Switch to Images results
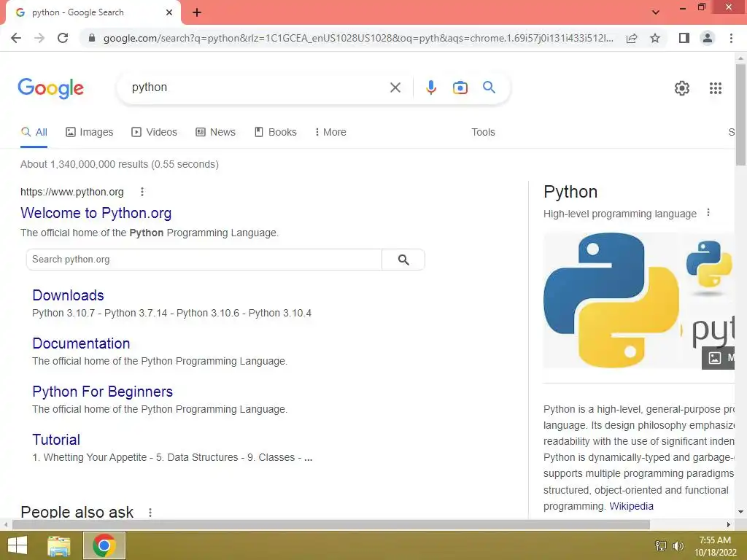Viewport: 747px width, 560px height. tap(89, 132)
